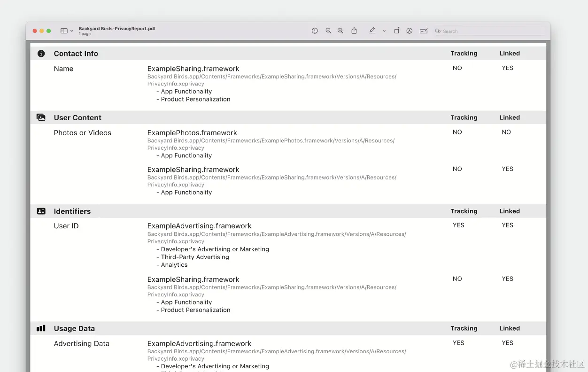Click the Backyard Birds-PrivacyReport.pdf title

(117, 29)
